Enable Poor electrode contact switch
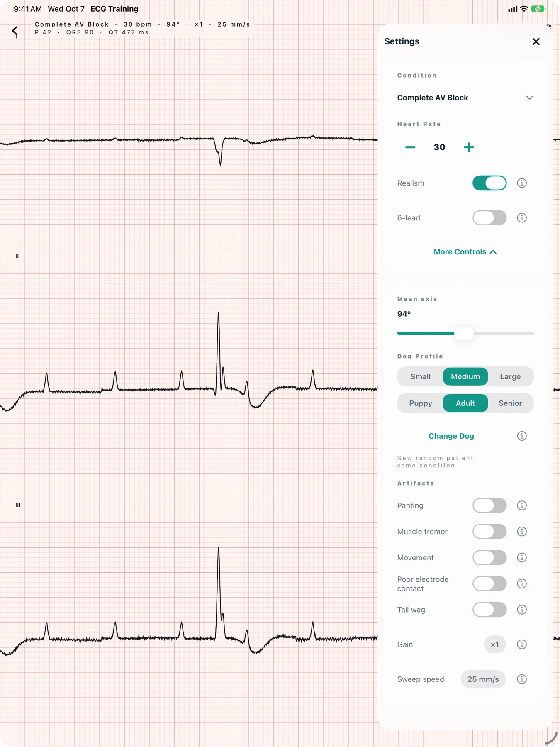The image size is (560, 747). 489,583
